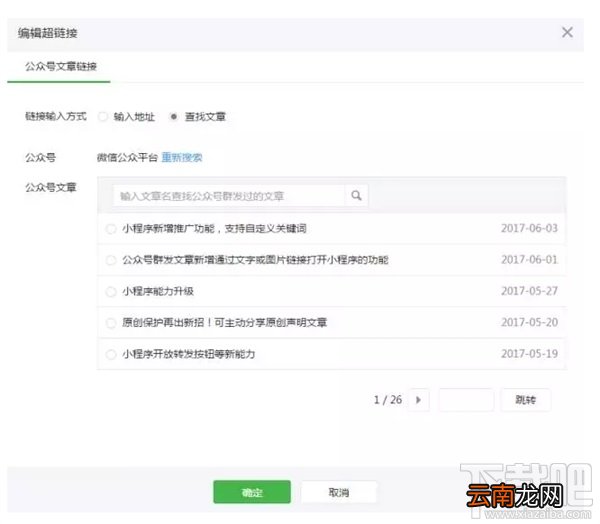Click the 微信公众平台 account name
The width and height of the screenshot is (600, 524).
pyautogui.click(x=127, y=157)
